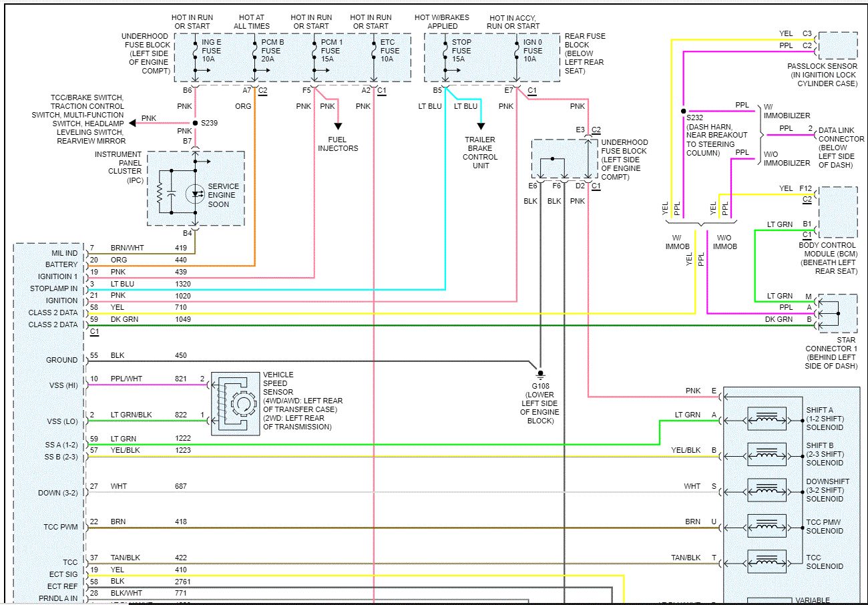Viewport: 868px width, 605px height.
Task: Select circuit number 1020
Action: pyautogui.click(x=183, y=296)
